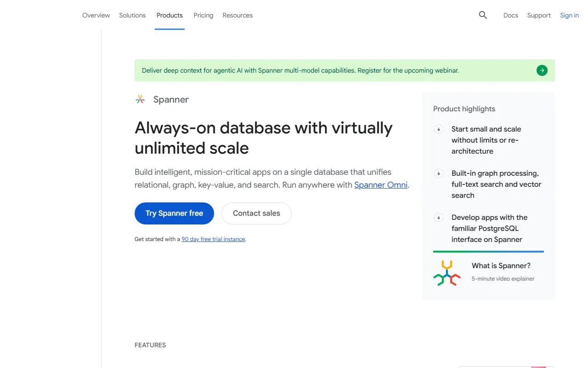
Task: Open the 'What is Spanner?' video title
Action: tap(501, 266)
